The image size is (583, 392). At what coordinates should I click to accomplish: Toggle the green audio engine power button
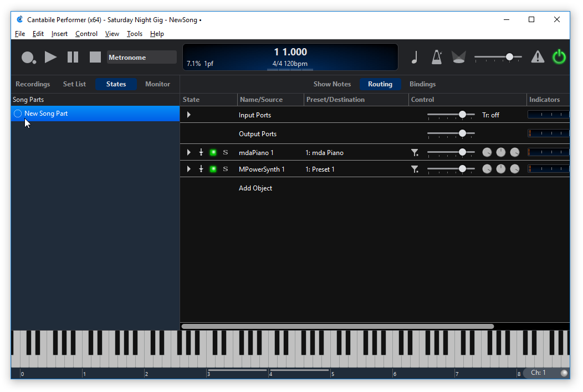(559, 57)
